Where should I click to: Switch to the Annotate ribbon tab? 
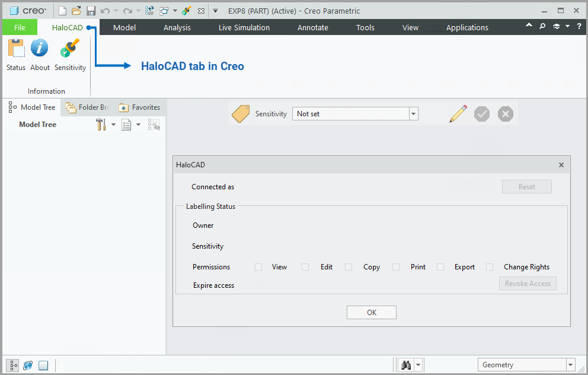tap(312, 27)
